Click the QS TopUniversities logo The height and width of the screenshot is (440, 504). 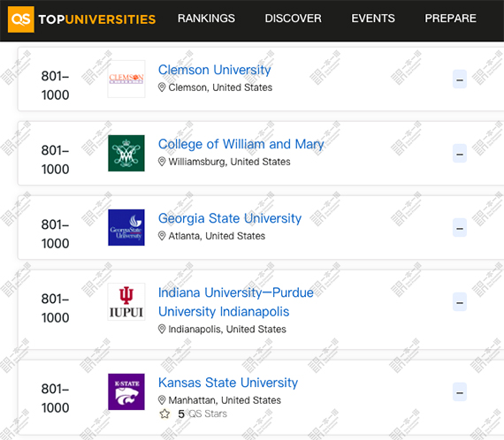(82, 19)
